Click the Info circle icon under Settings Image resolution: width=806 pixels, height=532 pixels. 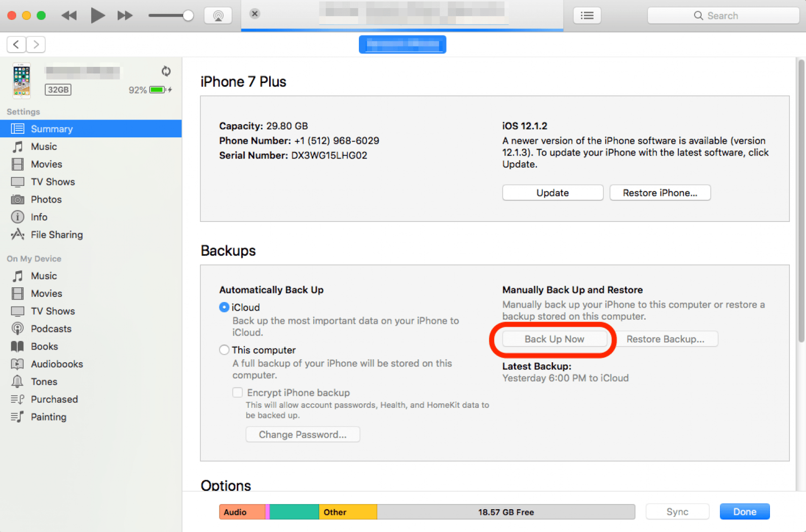[18, 217]
